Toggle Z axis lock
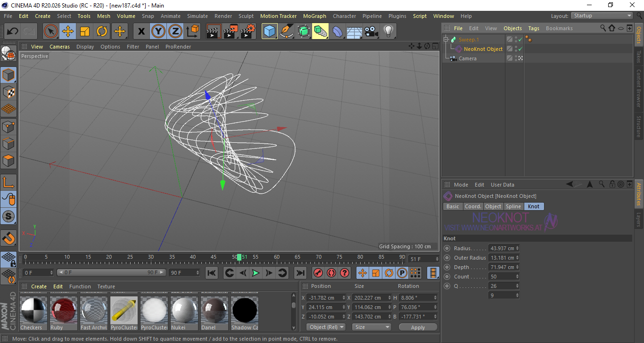Image resolution: width=644 pixels, height=343 pixels. point(175,32)
